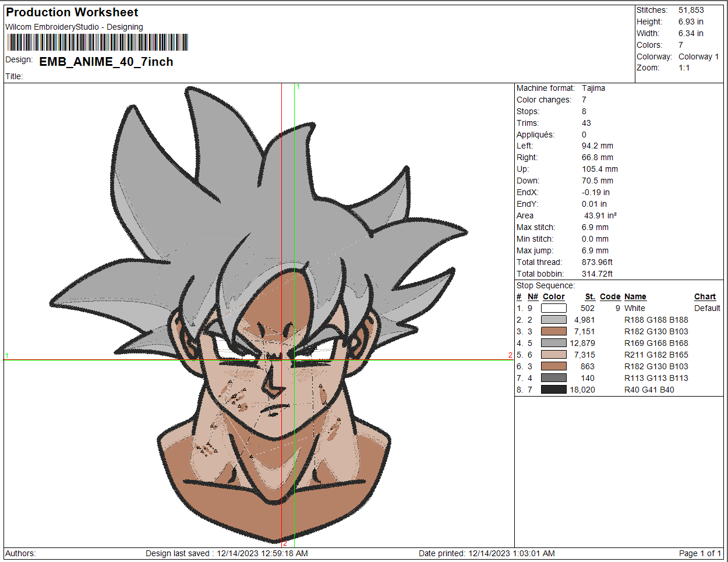Select thread name "R188 G188 B188"
This screenshot has height=562, width=728.
point(656,320)
